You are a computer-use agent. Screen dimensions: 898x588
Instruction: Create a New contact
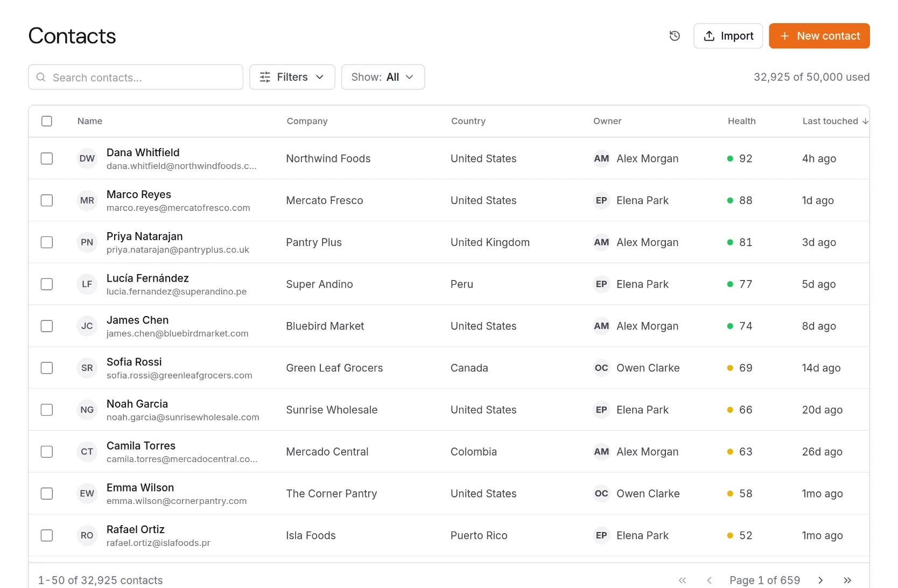[x=819, y=36]
